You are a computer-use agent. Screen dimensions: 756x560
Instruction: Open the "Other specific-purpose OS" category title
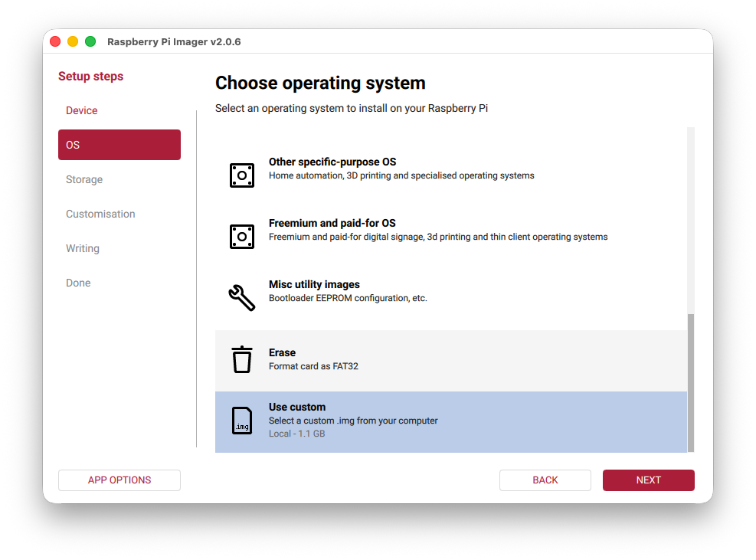point(332,162)
